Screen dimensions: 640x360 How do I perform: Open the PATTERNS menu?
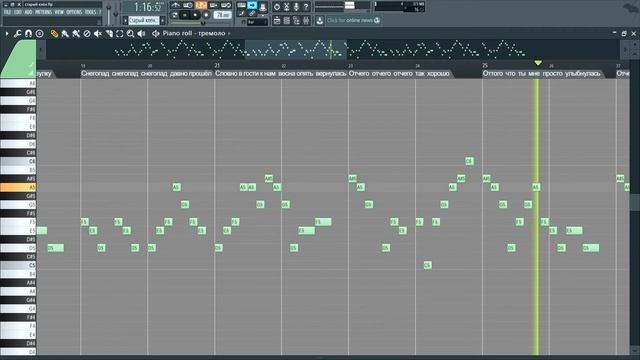coord(43,12)
